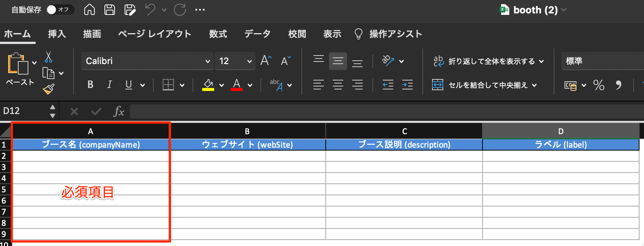Click the fx insert function icon
This screenshot has height=246, width=644.
pos(119,111)
